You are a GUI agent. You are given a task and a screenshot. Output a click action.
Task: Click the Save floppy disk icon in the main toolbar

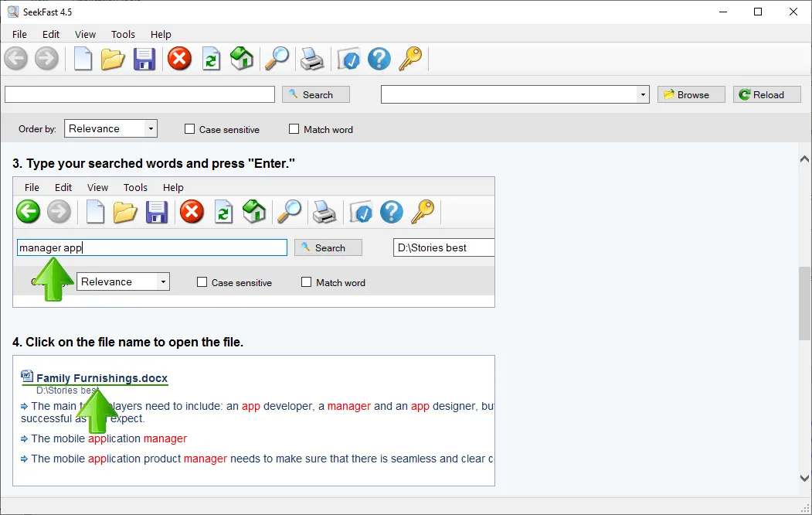[x=144, y=59]
